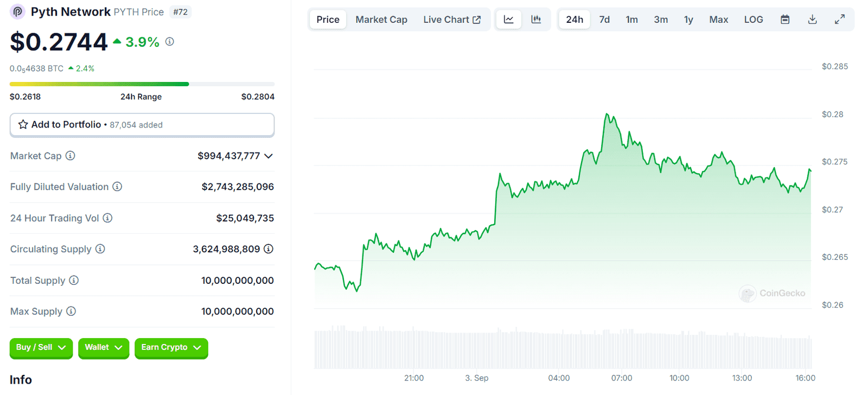Click the $994,437,777 market cap value
This screenshot has height=395, width=868.
229,156
